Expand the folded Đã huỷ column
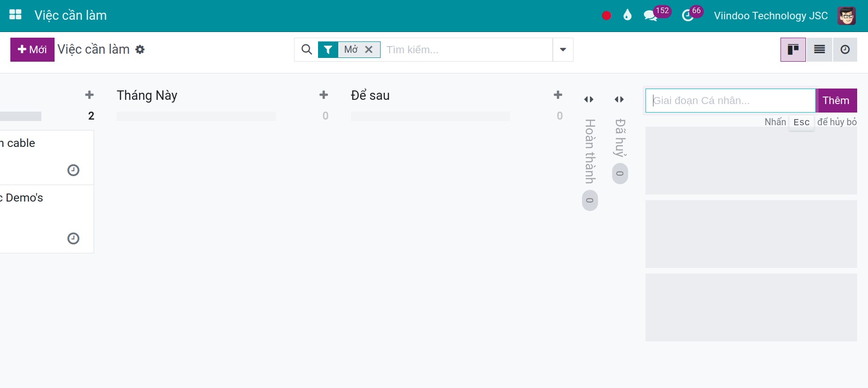This screenshot has width=868, height=388. click(x=619, y=99)
